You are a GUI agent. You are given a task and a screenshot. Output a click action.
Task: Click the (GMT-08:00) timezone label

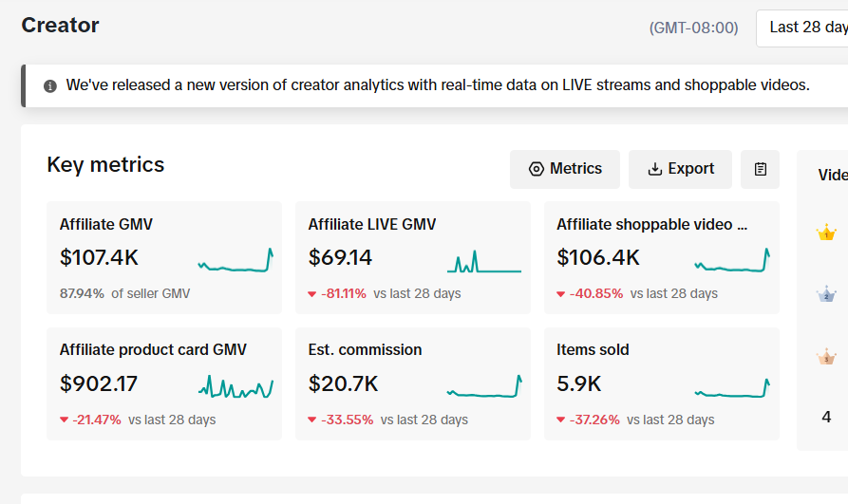[694, 28]
